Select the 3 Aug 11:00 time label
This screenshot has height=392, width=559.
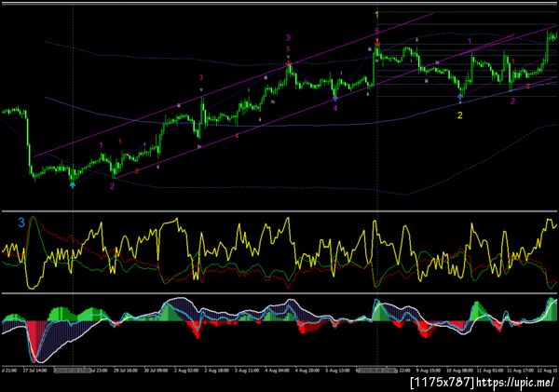coord(247,371)
